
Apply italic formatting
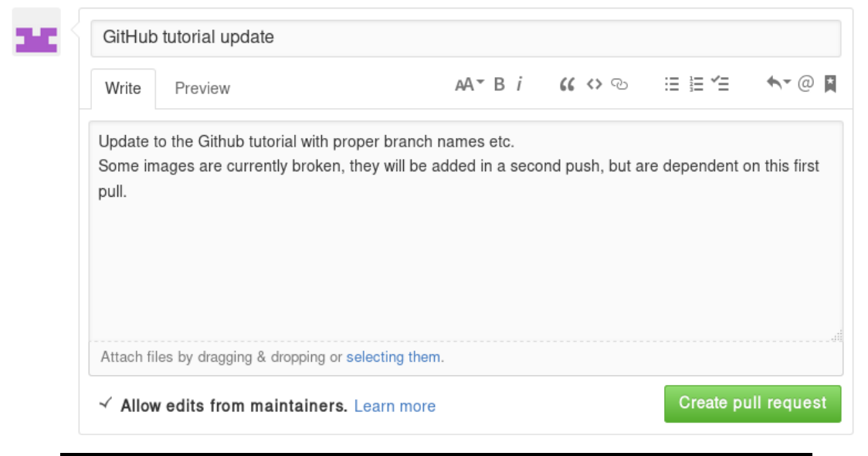tap(520, 84)
